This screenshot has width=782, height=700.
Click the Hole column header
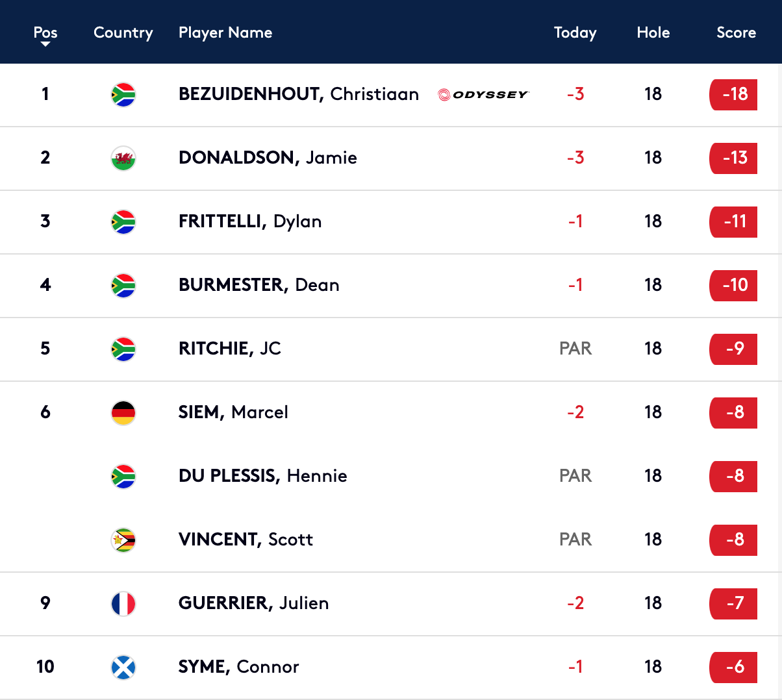click(653, 32)
